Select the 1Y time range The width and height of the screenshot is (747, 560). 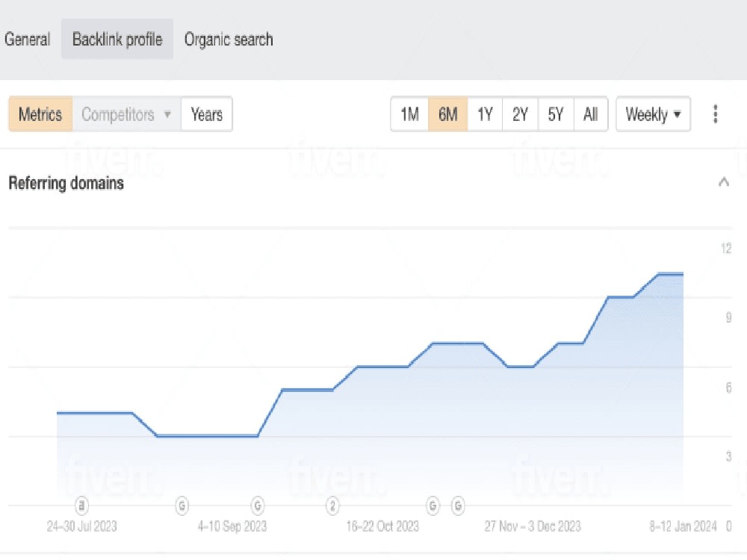point(485,114)
